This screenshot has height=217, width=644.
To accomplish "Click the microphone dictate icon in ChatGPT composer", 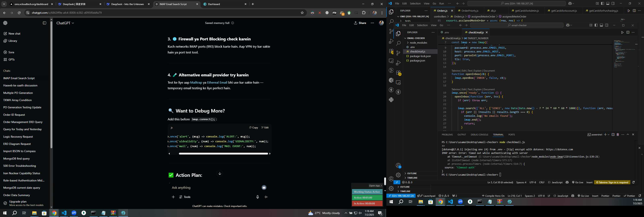I will (x=258, y=197).
